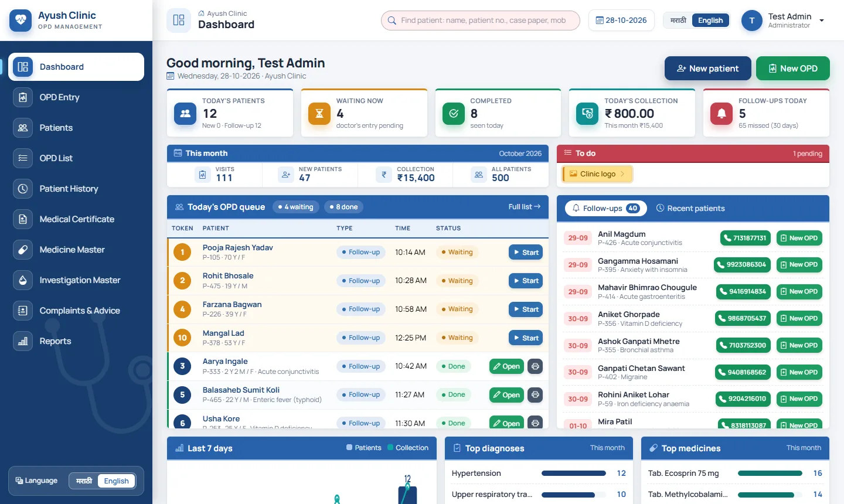Click in the Find patient search field
This screenshot has width=844, height=504.
(x=481, y=21)
